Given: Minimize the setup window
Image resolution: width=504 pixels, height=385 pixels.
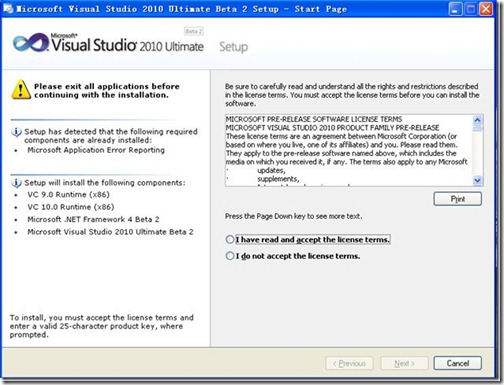Looking at the screenshot, I should [455, 9].
